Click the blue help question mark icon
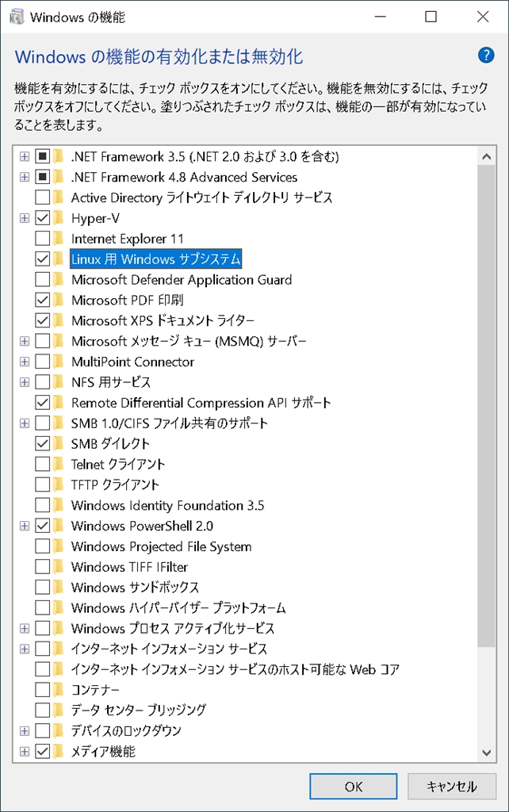Image resolution: width=509 pixels, height=812 pixels. point(486,56)
